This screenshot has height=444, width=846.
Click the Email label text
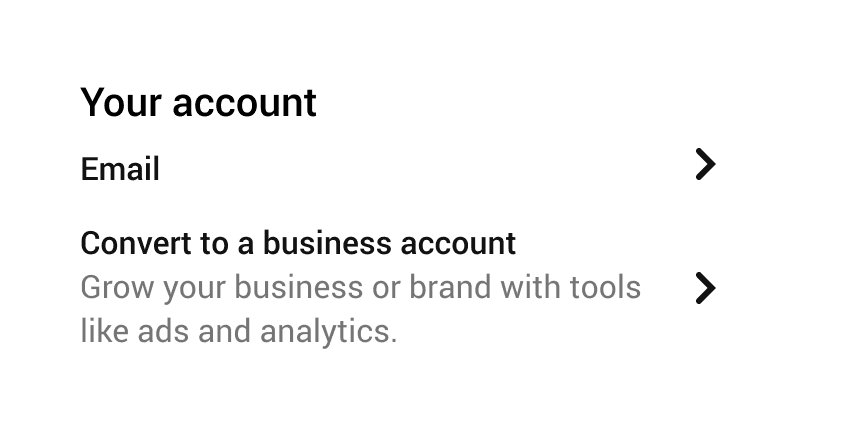point(120,169)
